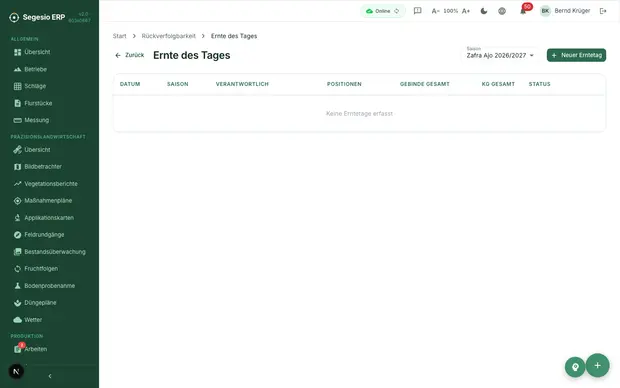Image resolution: width=620 pixels, height=388 pixels.
Task: Open Bernd Krüger user profile
Action: (x=565, y=11)
